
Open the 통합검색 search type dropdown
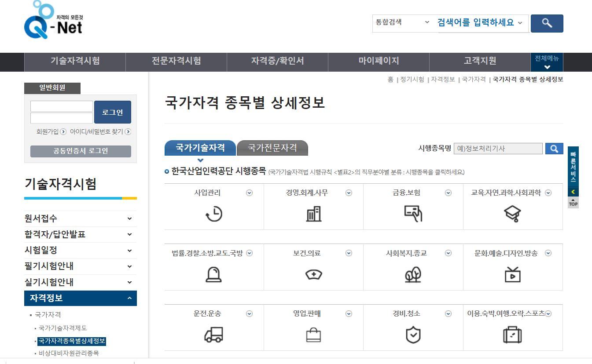[x=401, y=23]
